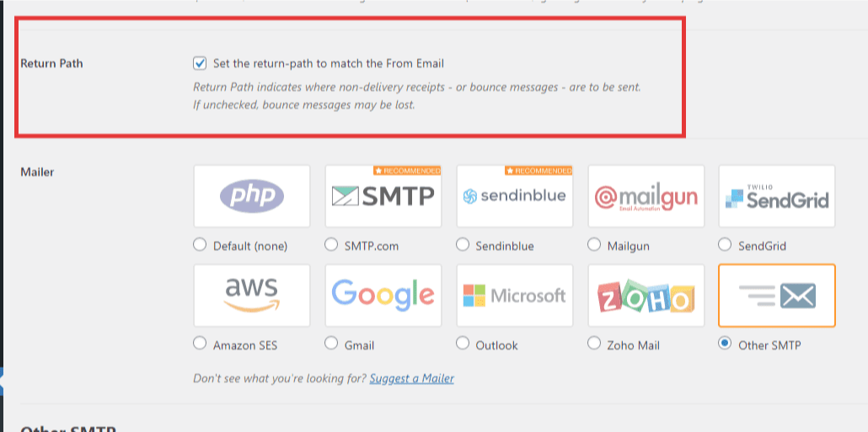
Task: Select the Default (none) radio button
Action: 200,244
